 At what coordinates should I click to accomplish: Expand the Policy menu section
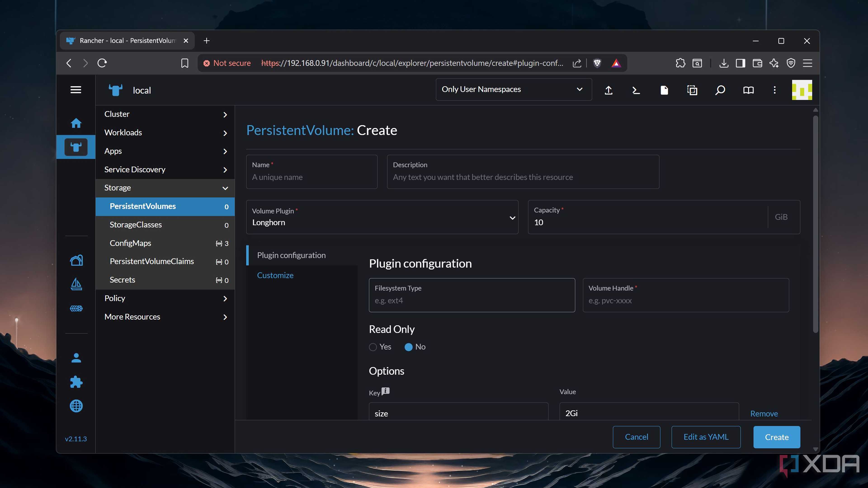(x=165, y=298)
